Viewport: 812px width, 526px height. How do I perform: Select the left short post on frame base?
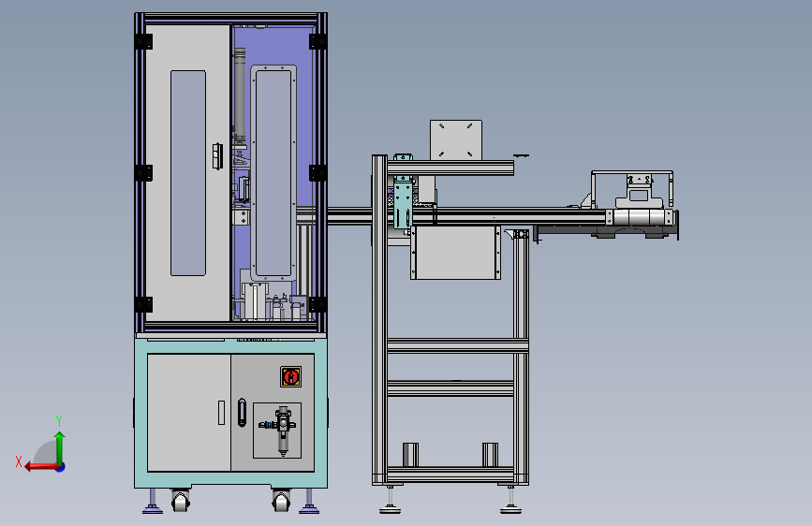pos(410,455)
